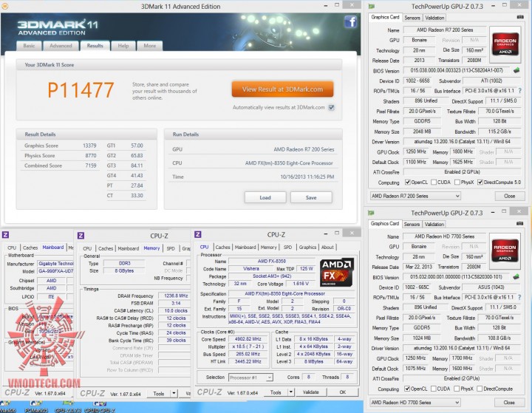Open the Processor #1 selection dropdown
This screenshot has width=532, height=413.
[x=250, y=378]
